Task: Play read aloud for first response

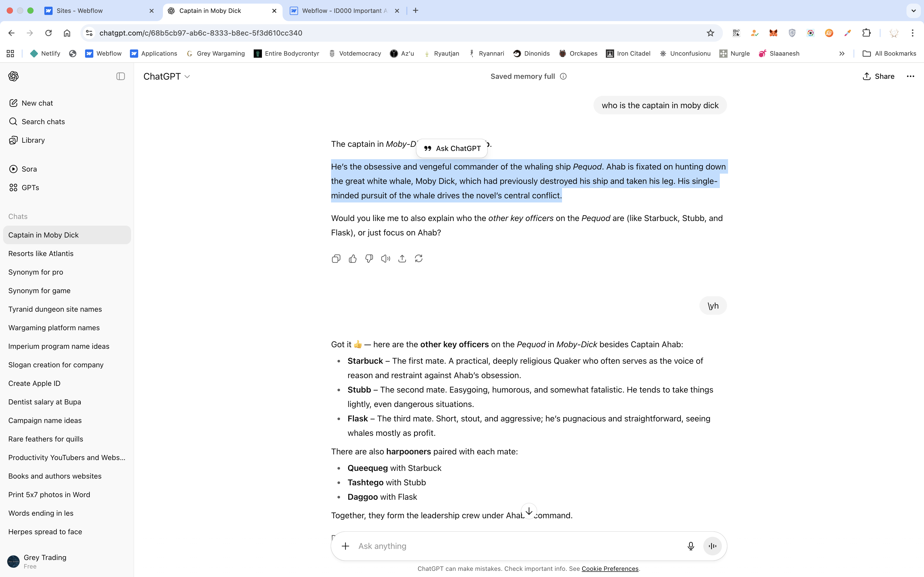Action: [x=386, y=259]
